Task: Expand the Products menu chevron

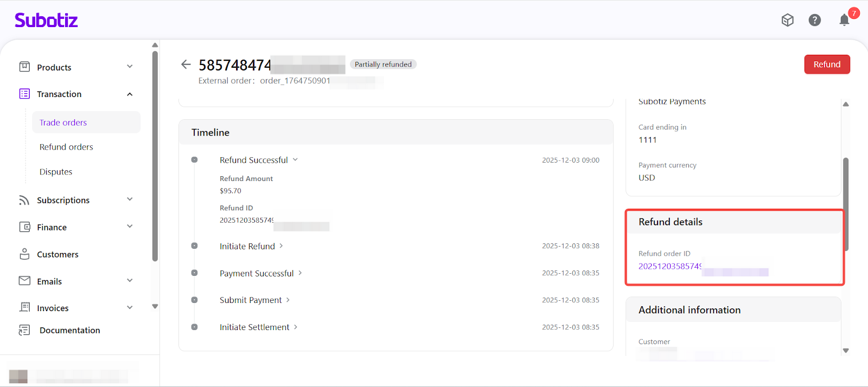Action: pos(130,67)
